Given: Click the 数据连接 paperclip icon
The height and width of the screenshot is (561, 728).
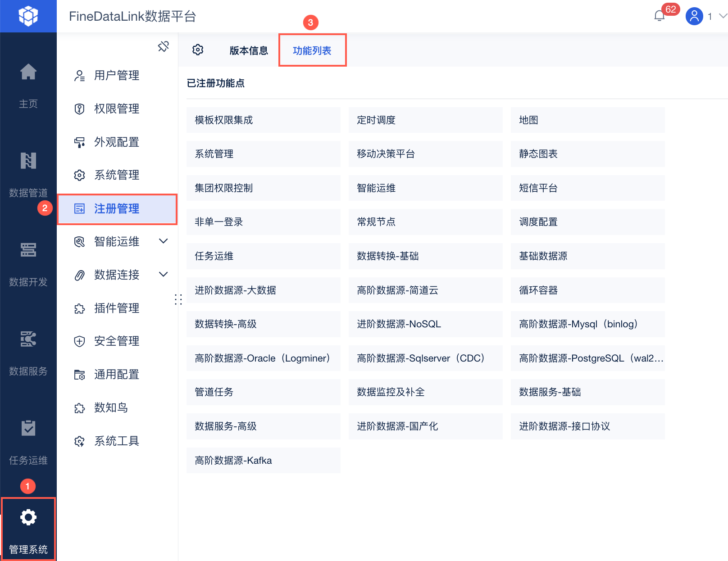Looking at the screenshot, I should click(x=79, y=275).
